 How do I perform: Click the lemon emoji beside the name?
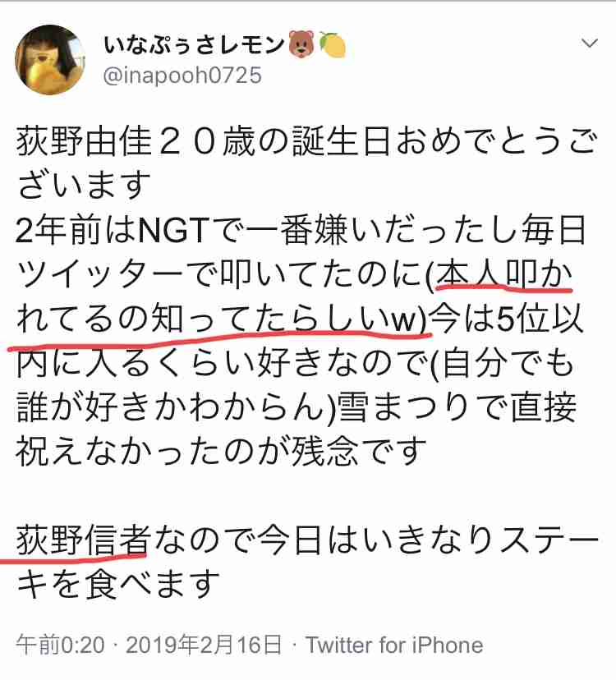(x=333, y=44)
